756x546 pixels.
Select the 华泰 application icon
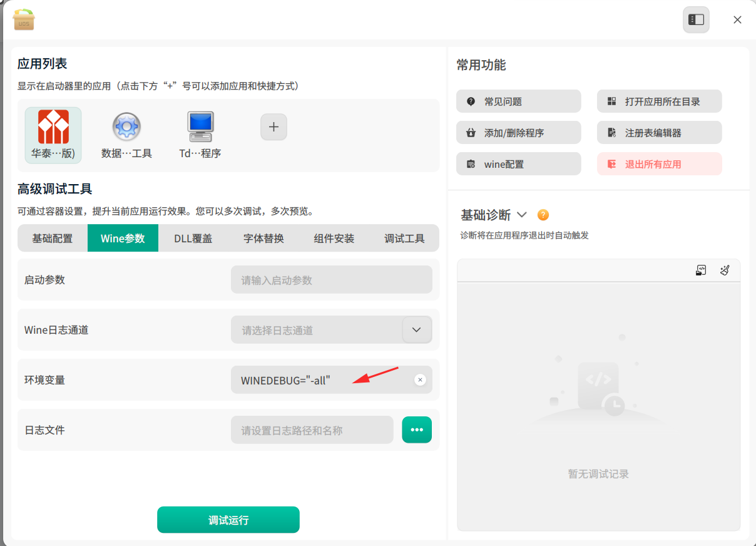(53, 127)
